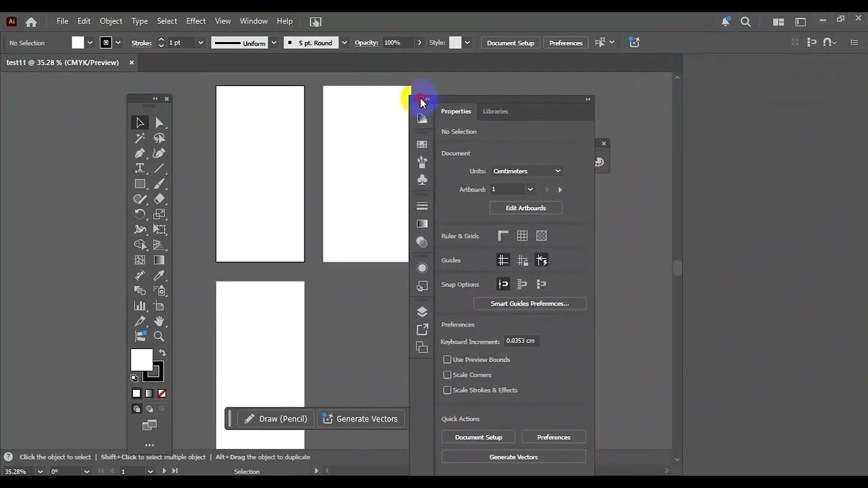Open the File menu
868x488 pixels.
tap(62, 21)
